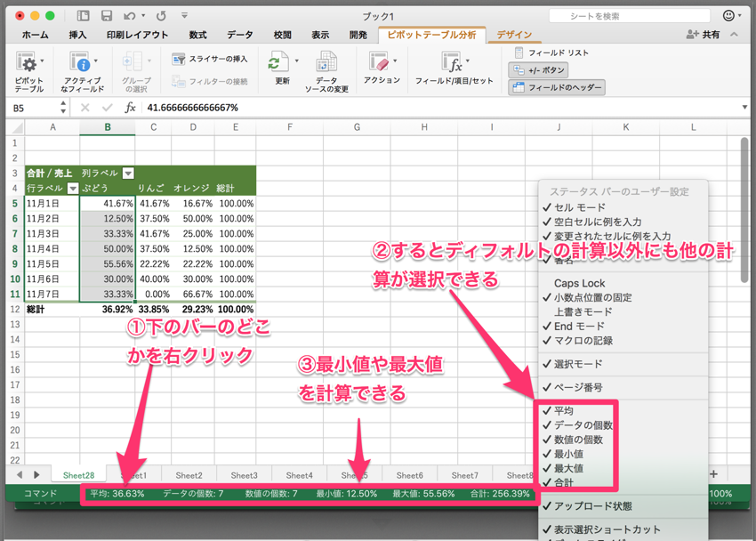The height and width of the screenshot is (541, 756).
Task: Add a new sheet with plus icon
Action: [713, 474]
